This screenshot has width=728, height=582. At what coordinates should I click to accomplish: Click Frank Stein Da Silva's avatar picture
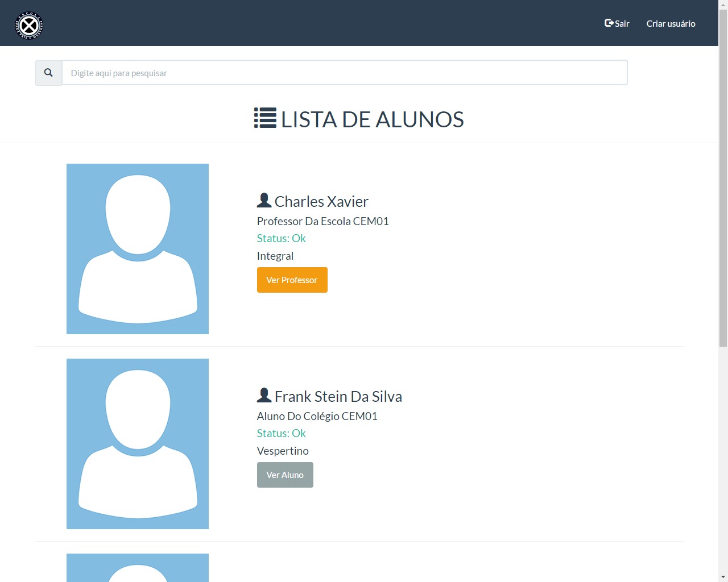(138, 444)
